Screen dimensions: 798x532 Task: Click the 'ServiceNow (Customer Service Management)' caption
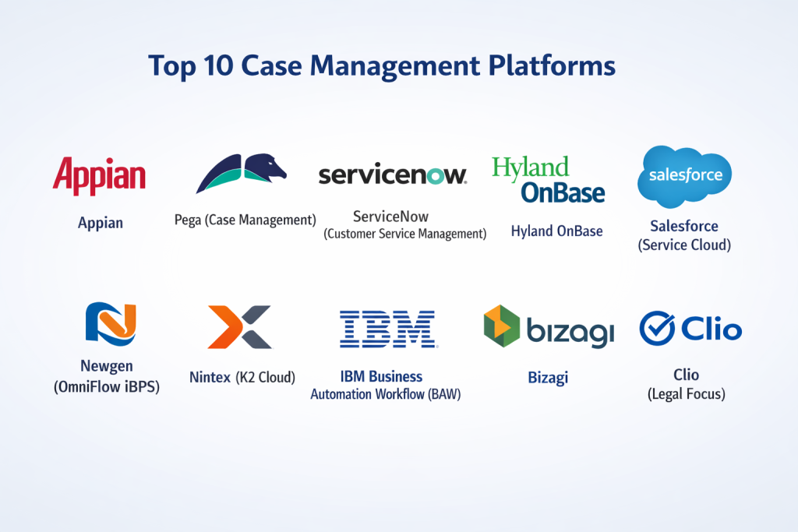tap(404, 225)
